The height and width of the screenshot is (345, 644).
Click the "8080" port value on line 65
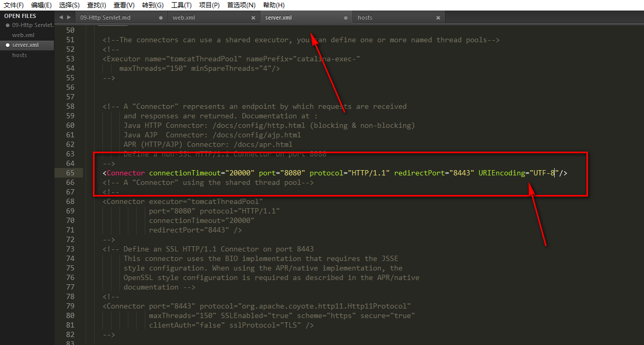[293, 173]
